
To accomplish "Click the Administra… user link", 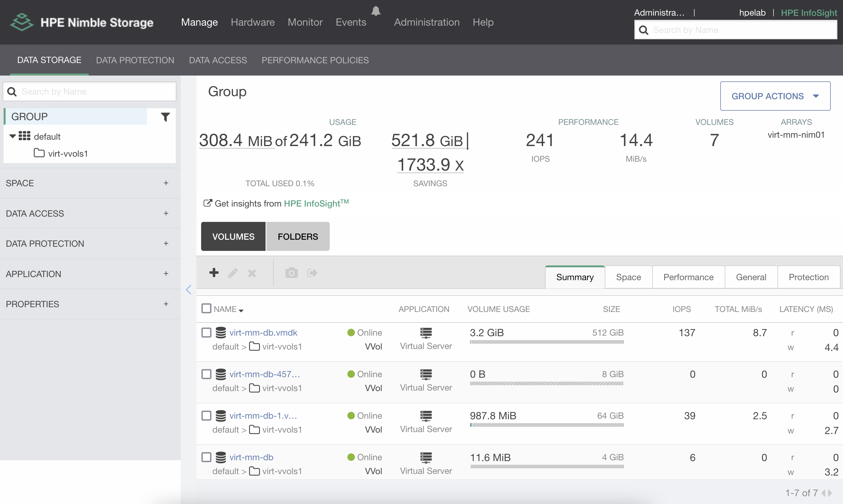I will click(x=659, y=13).
